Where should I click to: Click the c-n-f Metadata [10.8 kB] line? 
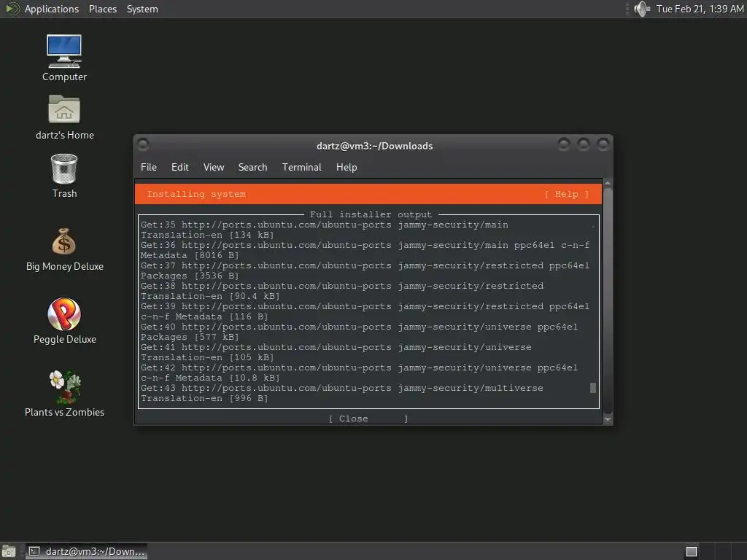tap(210, 378)
